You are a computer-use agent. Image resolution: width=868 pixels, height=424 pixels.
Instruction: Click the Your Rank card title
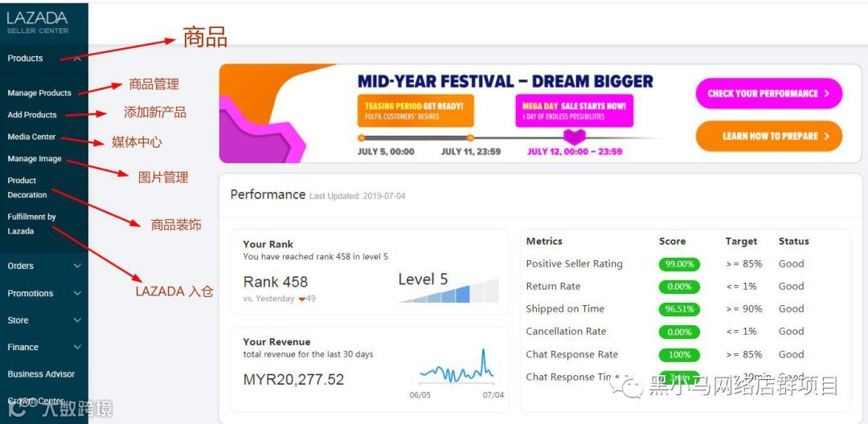tap(268, 244)
